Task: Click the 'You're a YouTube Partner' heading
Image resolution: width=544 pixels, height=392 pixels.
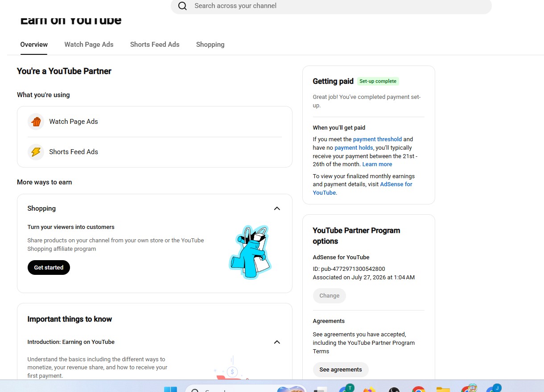Action: tap(64, 71)
